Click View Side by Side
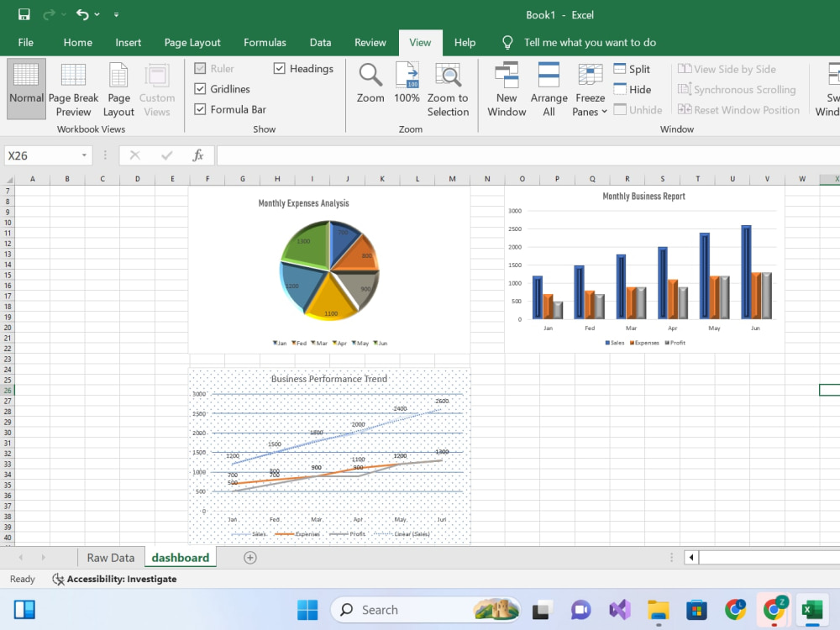This screenshot has width=840, height=630. coord(727,69)
